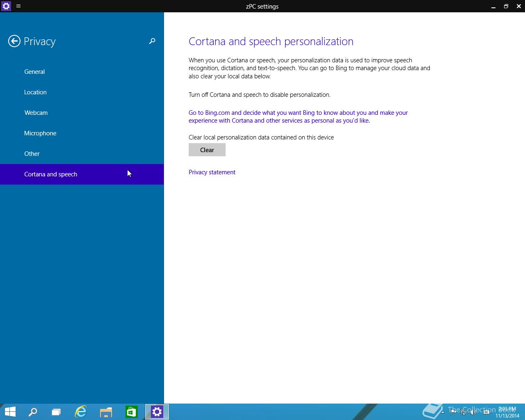Click the 'zPC settings' window title

pyautogui.click(x=262, y=6)
